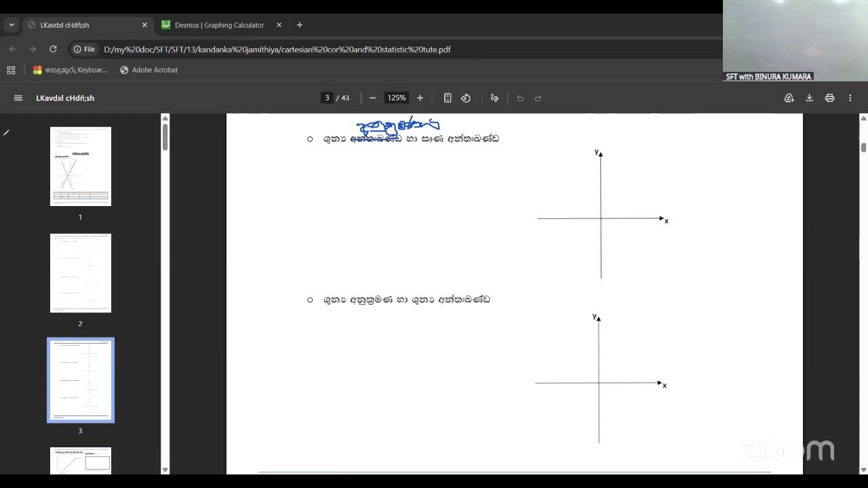Click document scrollbar down arrow

[863, 470]
